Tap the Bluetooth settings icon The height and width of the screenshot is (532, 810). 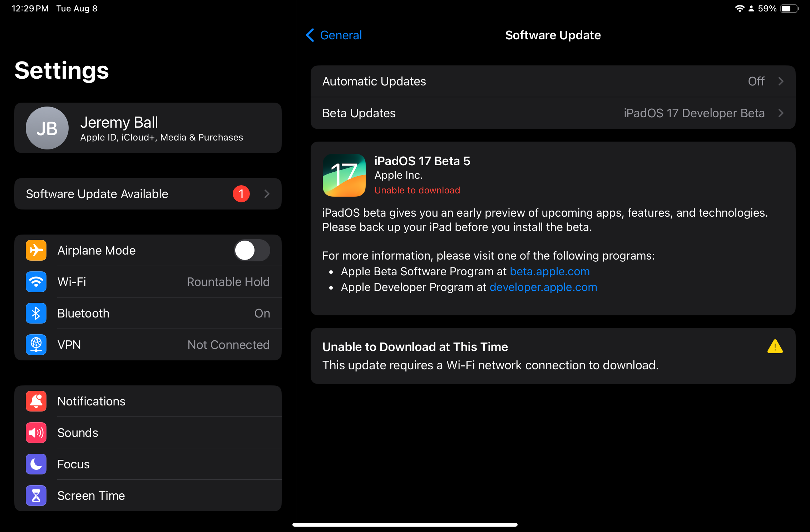coord(36,313)
